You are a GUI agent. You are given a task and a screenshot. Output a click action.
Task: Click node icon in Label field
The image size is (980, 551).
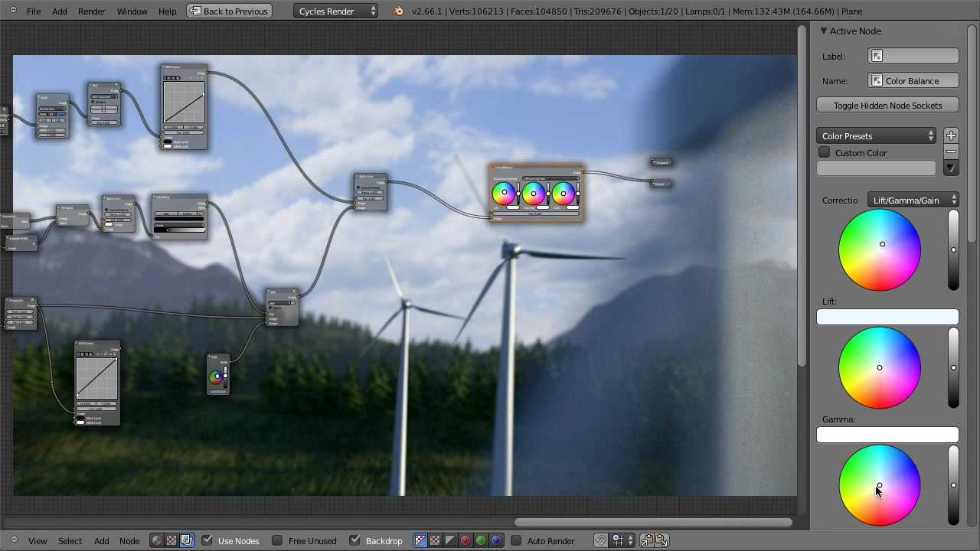click(x=877, y=56)
